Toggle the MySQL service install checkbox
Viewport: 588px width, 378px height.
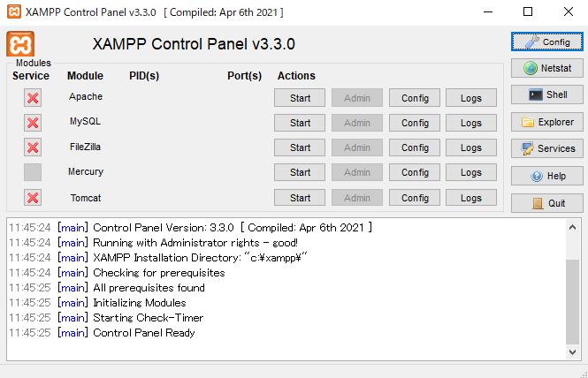(33, 123)
